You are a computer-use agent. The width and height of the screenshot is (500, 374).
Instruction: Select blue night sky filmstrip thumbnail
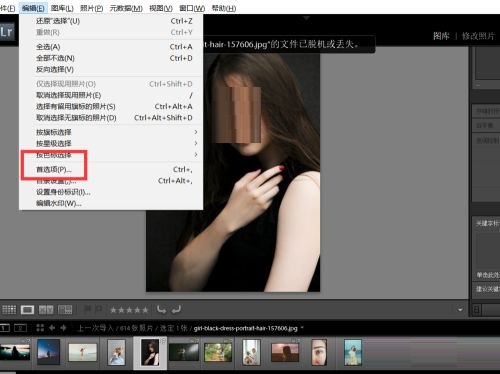48,352
